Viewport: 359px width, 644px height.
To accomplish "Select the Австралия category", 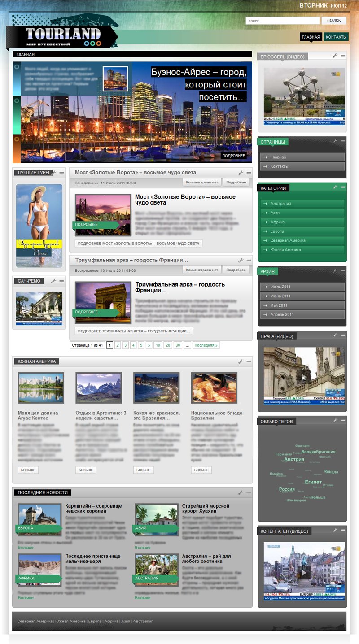I will 302,204.
